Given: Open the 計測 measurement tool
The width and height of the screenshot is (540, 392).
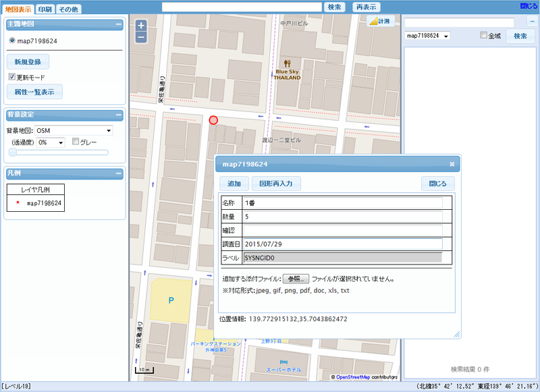Looking at the screenshot, I should click(x=380, y=22).
